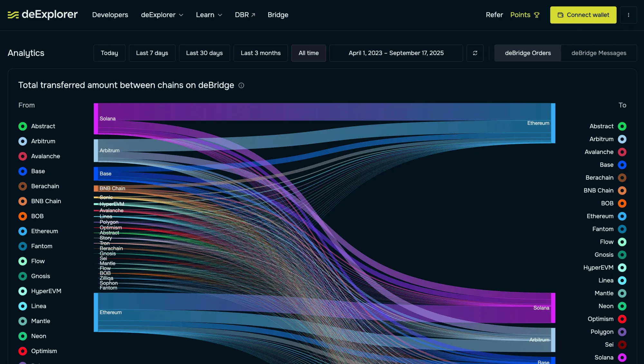Click the wallet icon in Connect wallet

coord(560,15)
